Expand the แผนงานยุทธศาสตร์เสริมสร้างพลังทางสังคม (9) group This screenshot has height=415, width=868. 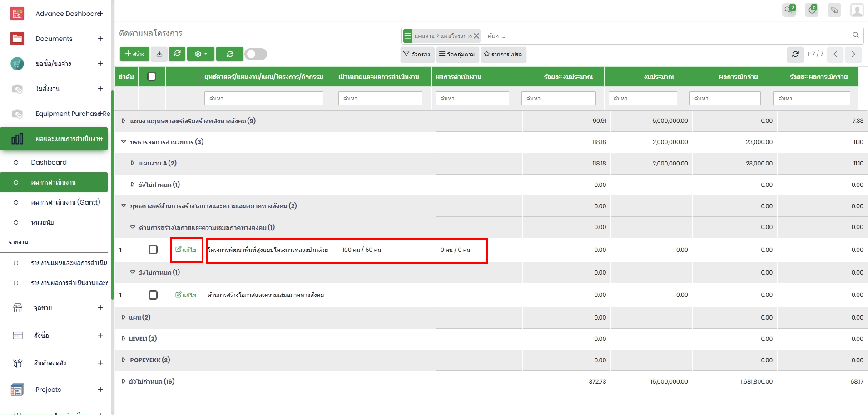(x=123, y=121)
